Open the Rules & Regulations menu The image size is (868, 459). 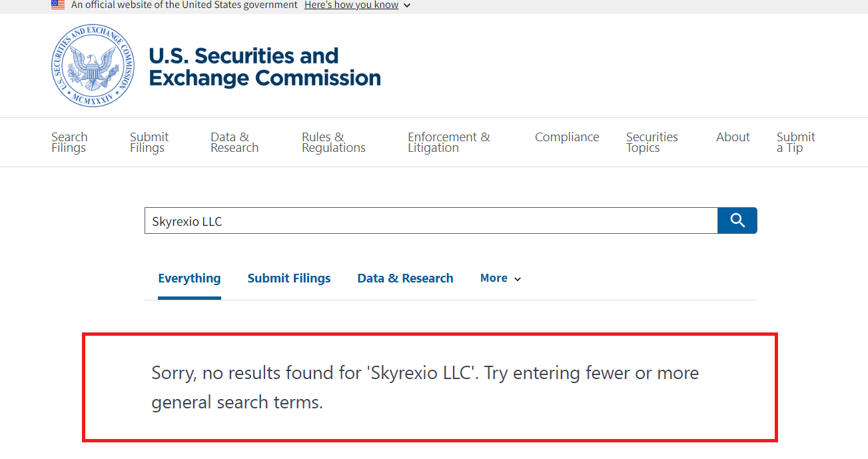[x=333, y=142]
